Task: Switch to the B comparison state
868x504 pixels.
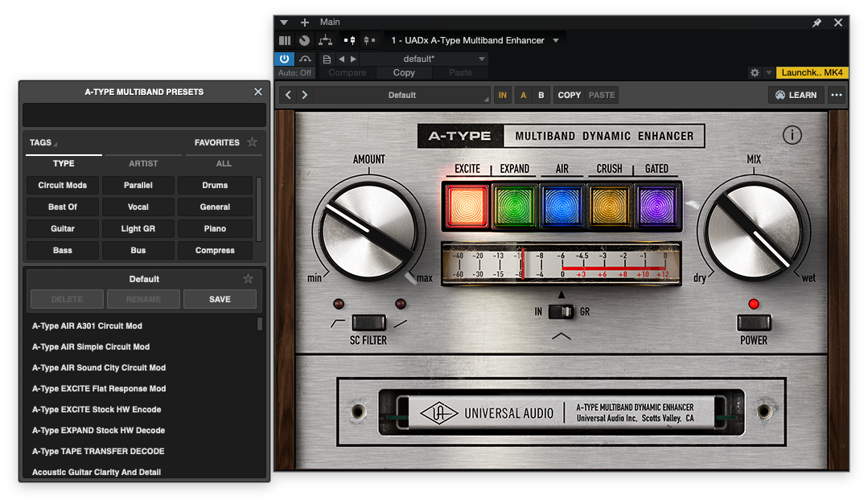Action: click(541, 95)
